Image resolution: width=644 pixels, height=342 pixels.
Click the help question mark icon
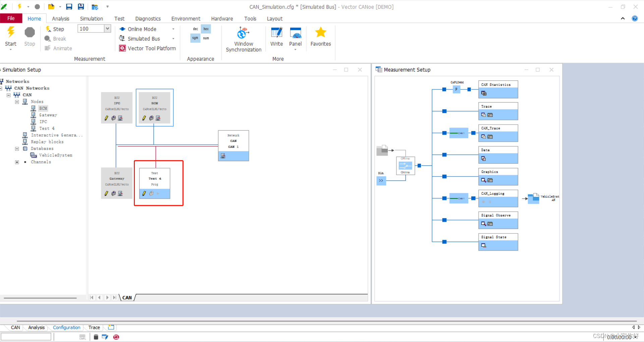click(635, 18)
